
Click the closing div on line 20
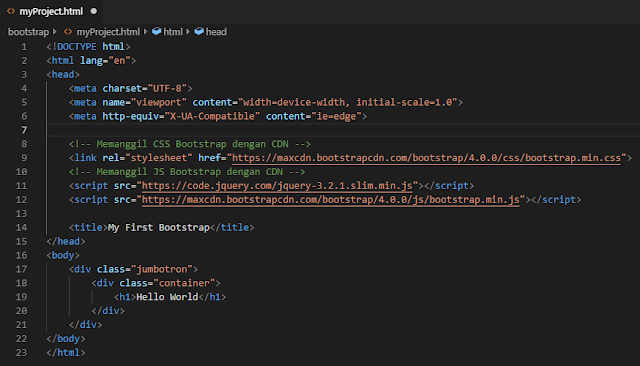tap(108, 311)
